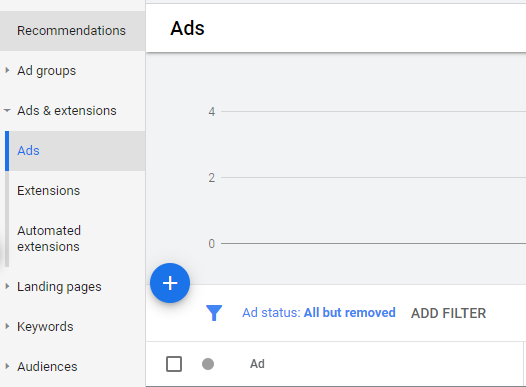
Task: Open the Audiences section
Action: [47, 367]
